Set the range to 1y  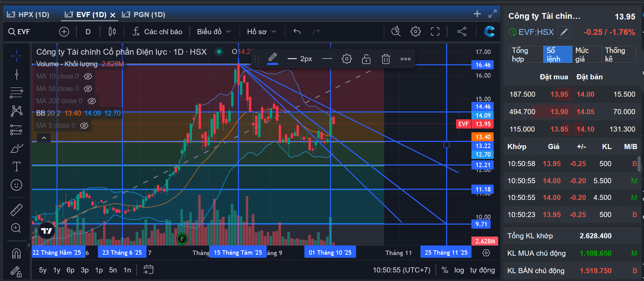pyautogui.click(x=57, y=270)
